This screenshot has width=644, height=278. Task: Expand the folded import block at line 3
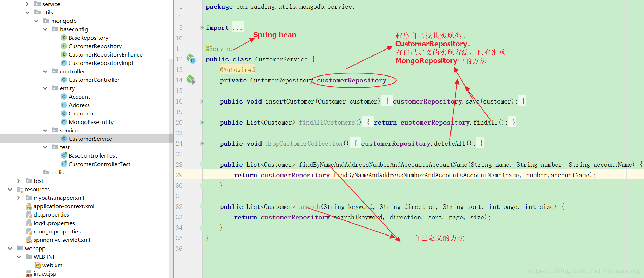(x=202, y=27)
